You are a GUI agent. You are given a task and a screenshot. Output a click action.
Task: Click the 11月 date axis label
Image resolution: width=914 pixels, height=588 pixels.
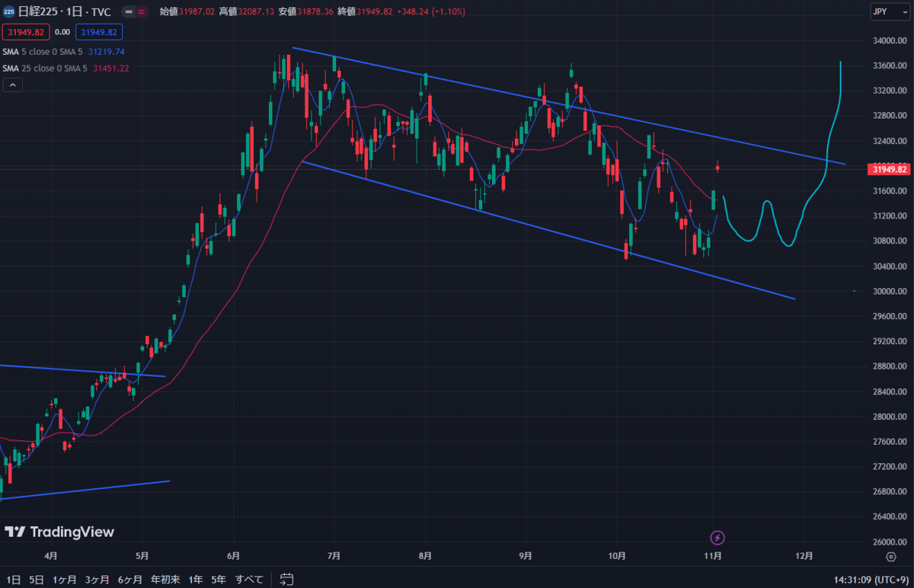[x=714, y=557]
